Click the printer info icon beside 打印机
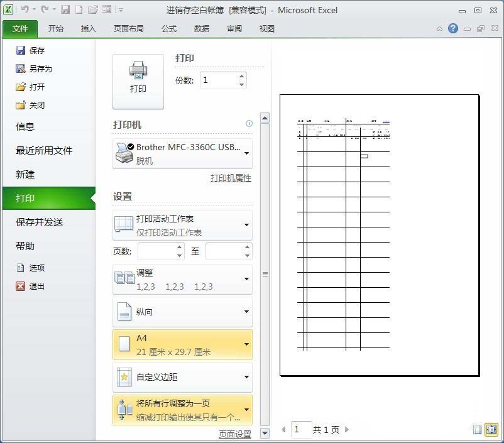Viewport: 504px width, 443px height. point(249,123)
